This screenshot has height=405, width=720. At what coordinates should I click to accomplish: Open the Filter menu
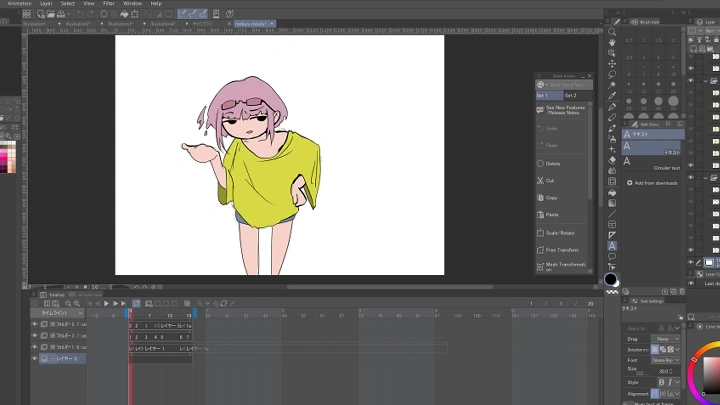[109, 3]
